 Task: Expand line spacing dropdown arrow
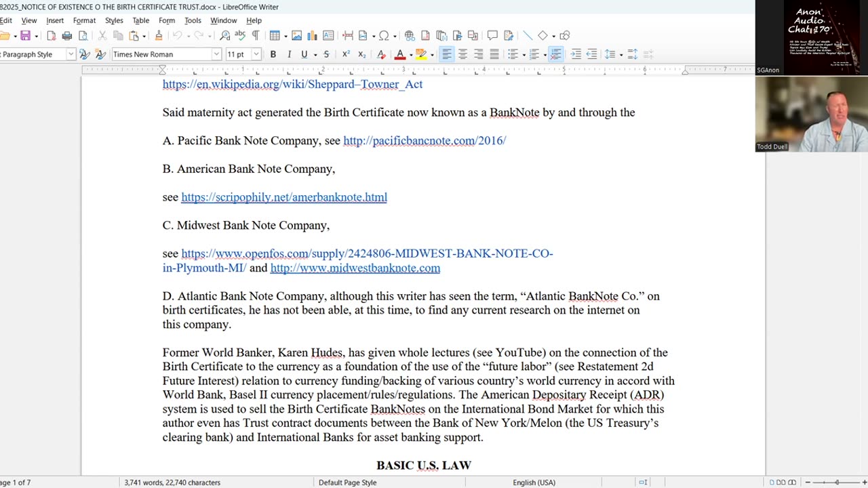[x=620, y=54]
